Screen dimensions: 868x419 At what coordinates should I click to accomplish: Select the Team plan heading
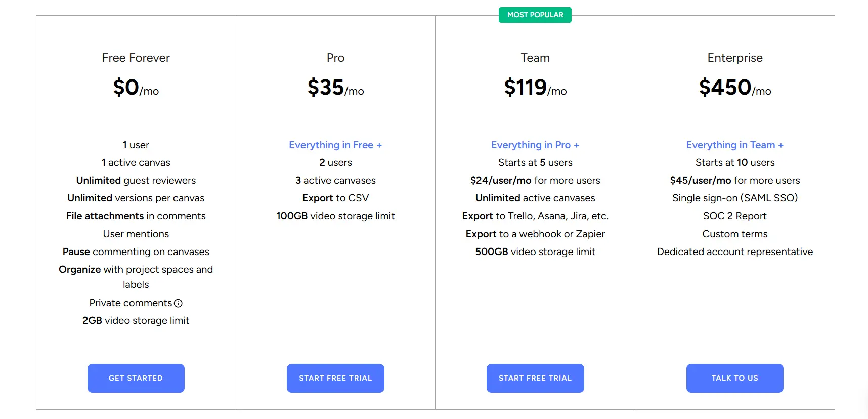535,58
